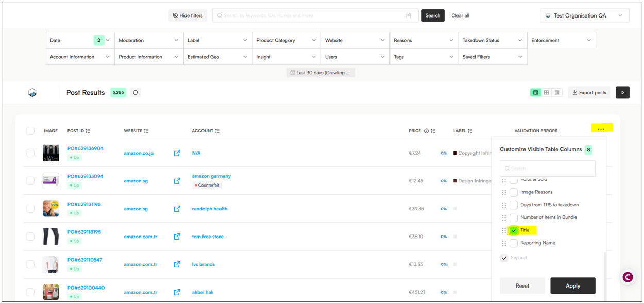
Task: Expand the Moderation filter
Action: [149, 40]
